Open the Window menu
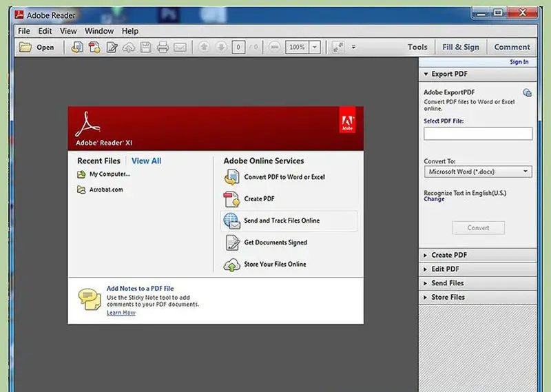The height and width of the screenshot is (392, 551). 99,31
